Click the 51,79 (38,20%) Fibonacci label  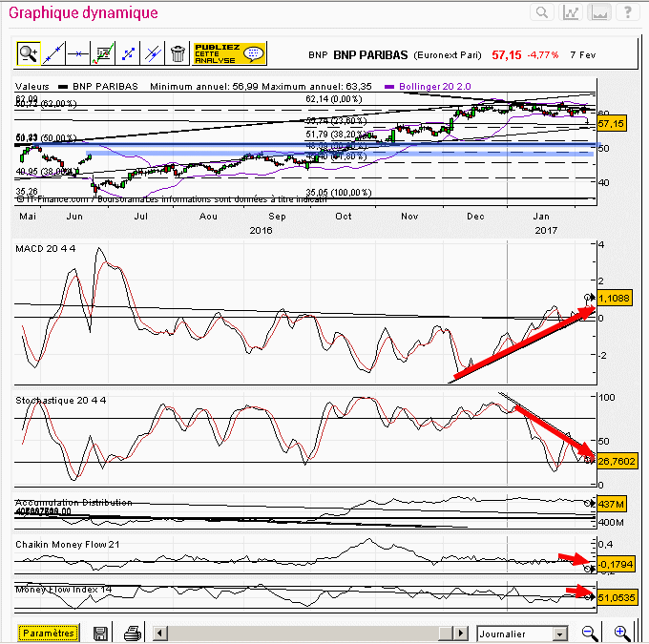[336, 135]
